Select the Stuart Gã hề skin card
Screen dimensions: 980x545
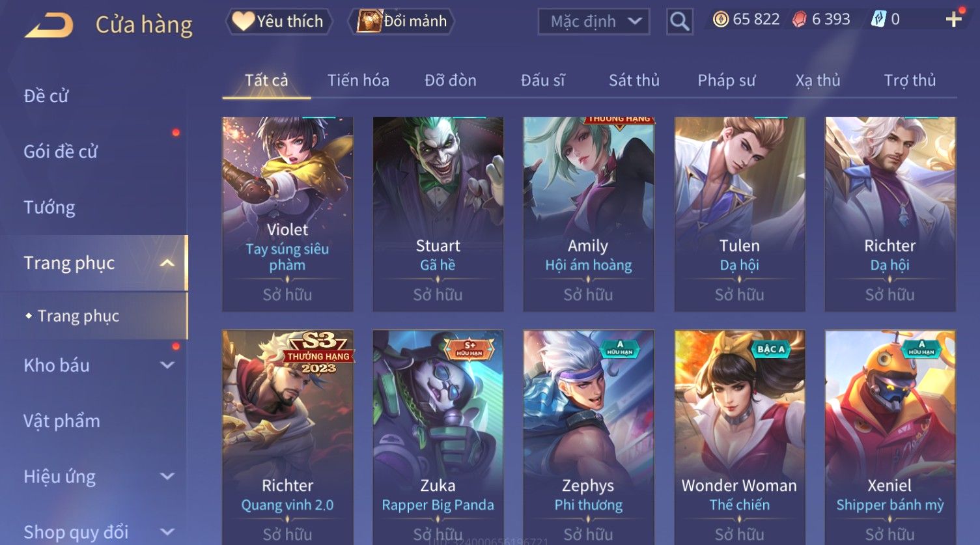438,214
